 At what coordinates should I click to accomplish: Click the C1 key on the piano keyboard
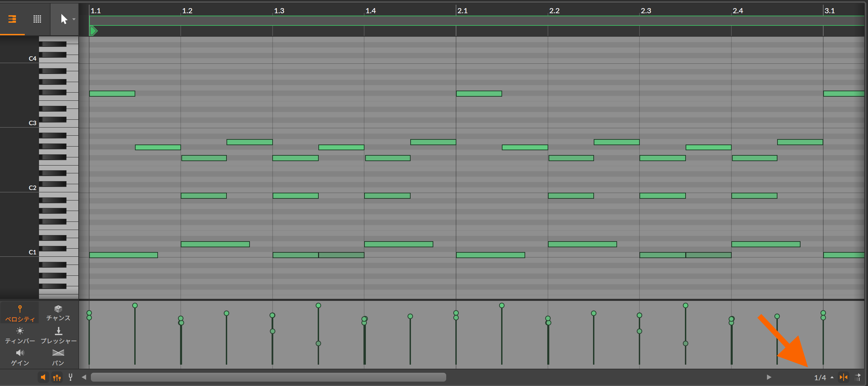58,254
